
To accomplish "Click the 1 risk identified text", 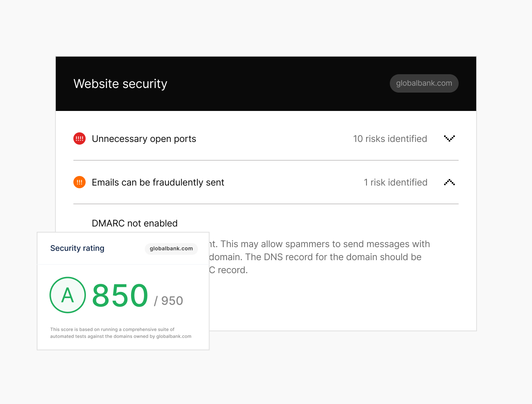I will (396, 182).
